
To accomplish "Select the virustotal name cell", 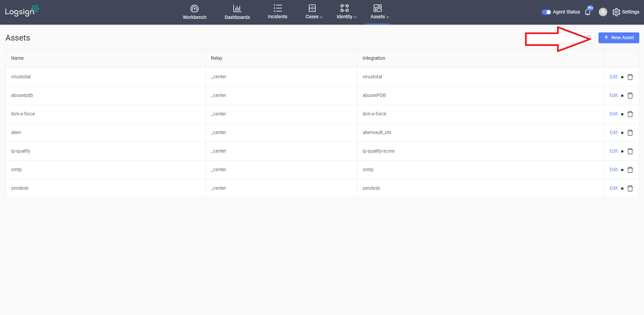I will tap(106, 77).
